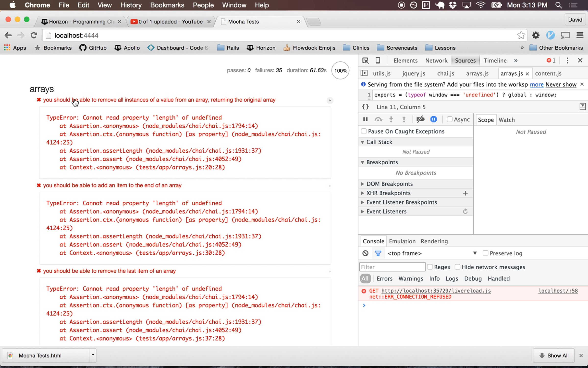
Task: Check the Regex filter checkbox
Action: 430,267
